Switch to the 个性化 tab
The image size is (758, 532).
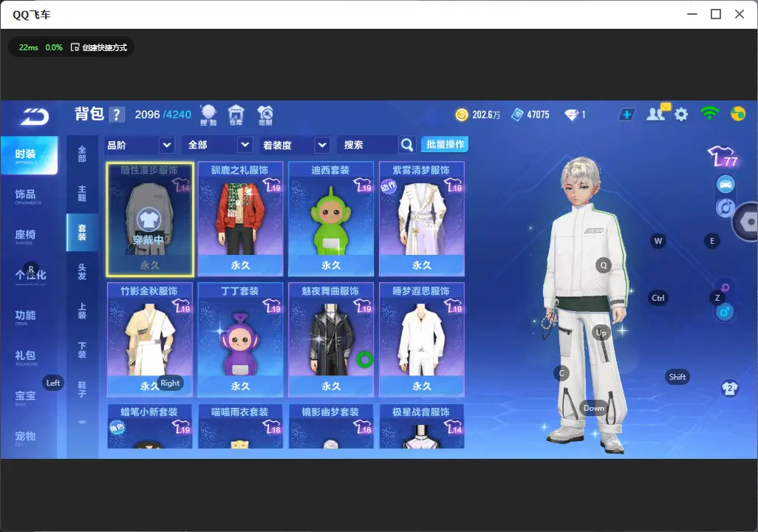(x=29, y=276)
